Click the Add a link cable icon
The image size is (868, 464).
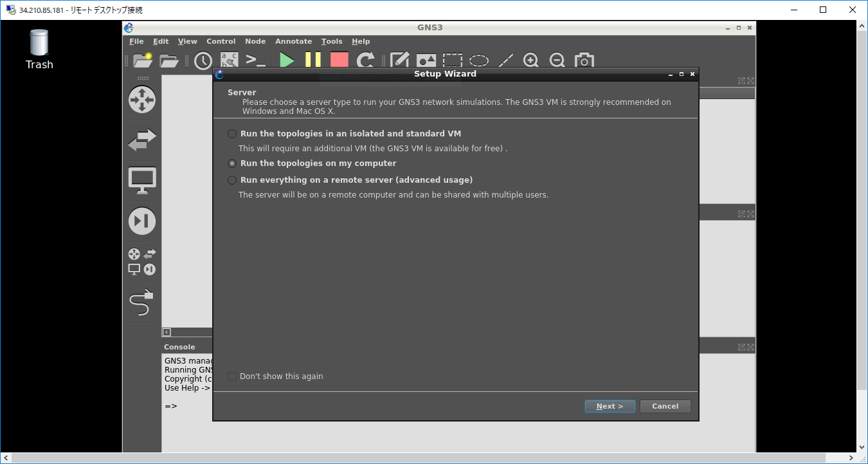[142, 302]
